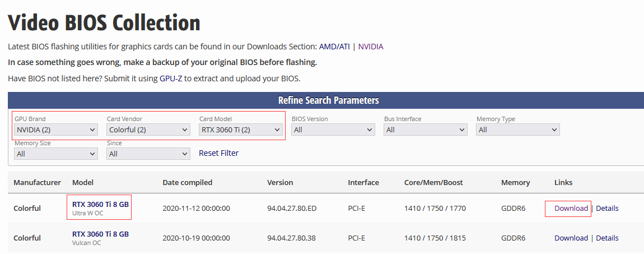Click the Video BIOS Collection heading
Viewport: 644px width, 254px height.
(104, 22)
